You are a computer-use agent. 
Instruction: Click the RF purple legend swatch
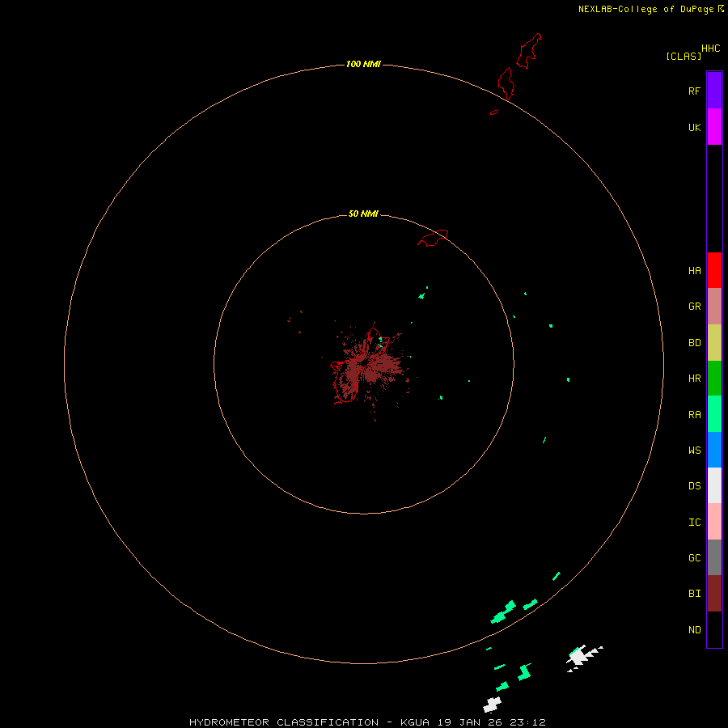coord(714,91)
